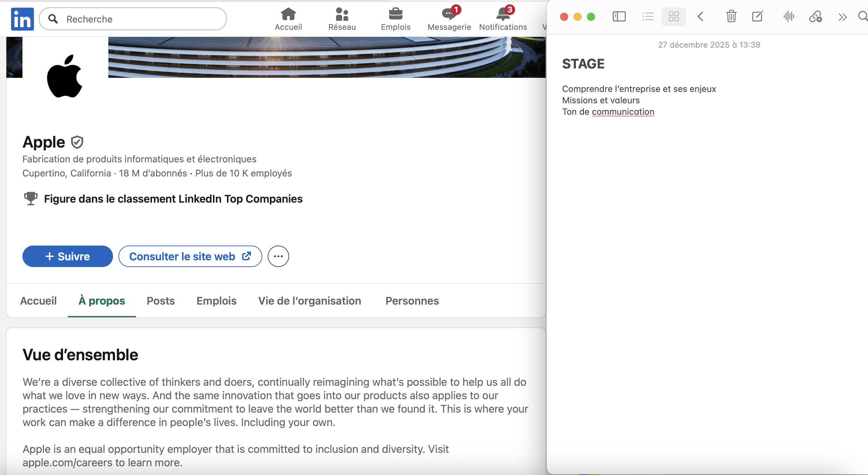Viewport: 868px width, 475px height.
Task: Click the 'Vue d'ensemble' heading
Action: click(x=80, y=355)
